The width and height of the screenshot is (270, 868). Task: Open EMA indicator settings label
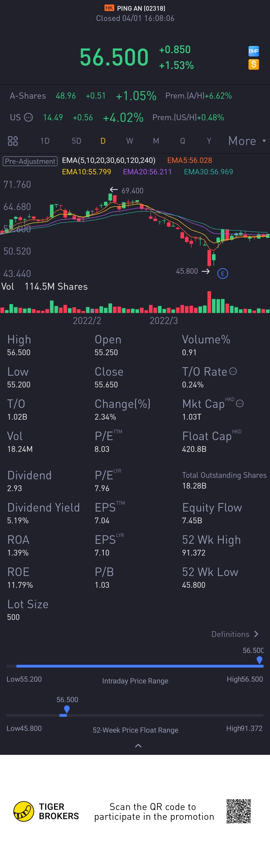pos(108,160)
